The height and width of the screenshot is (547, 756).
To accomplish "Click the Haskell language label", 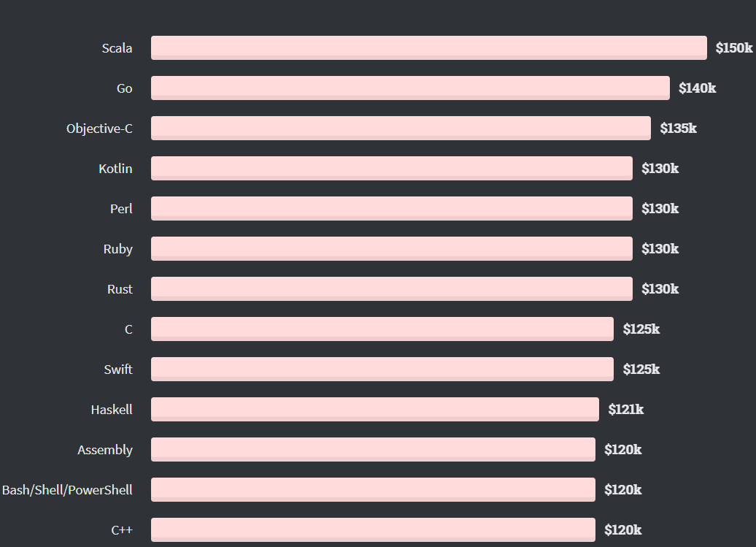I will click(x=112, y=410).
